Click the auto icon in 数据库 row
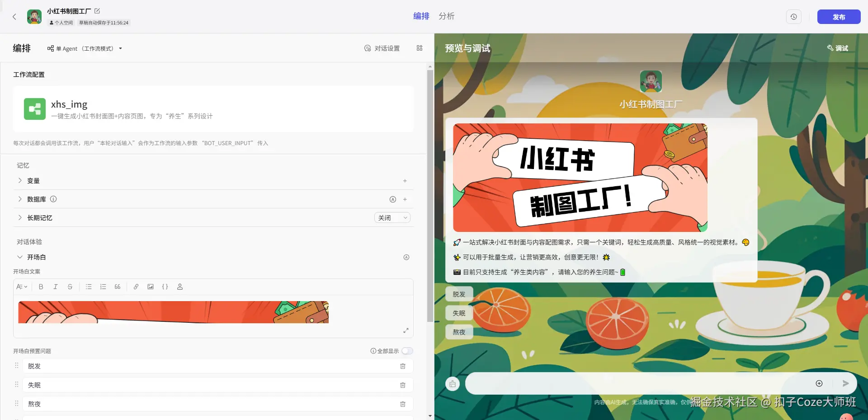 tap(393, 199)
